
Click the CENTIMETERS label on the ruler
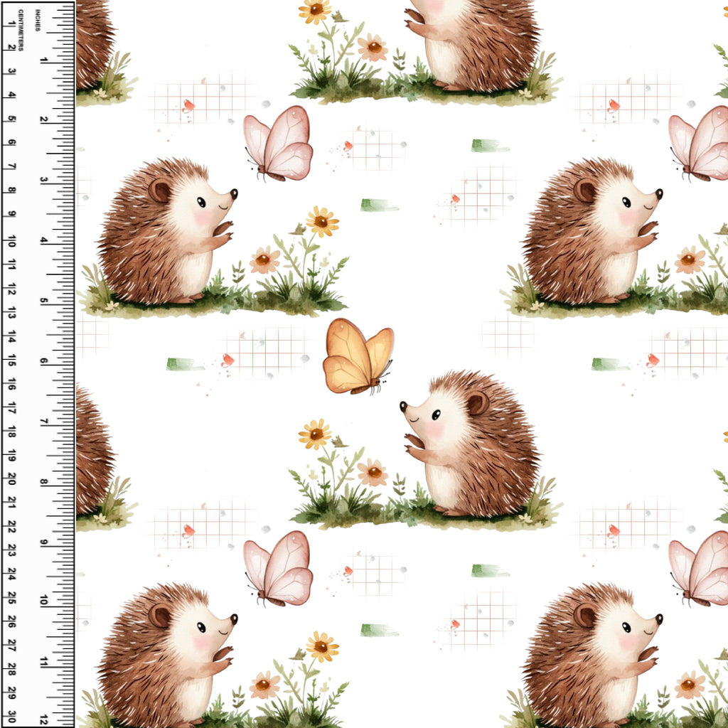point(21,30)
